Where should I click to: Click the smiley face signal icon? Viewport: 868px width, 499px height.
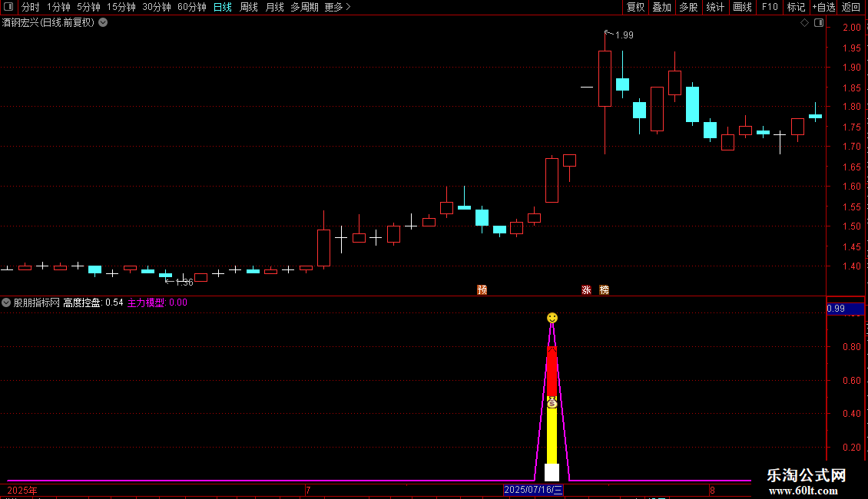pyautogui.click(x=552, y=318)
